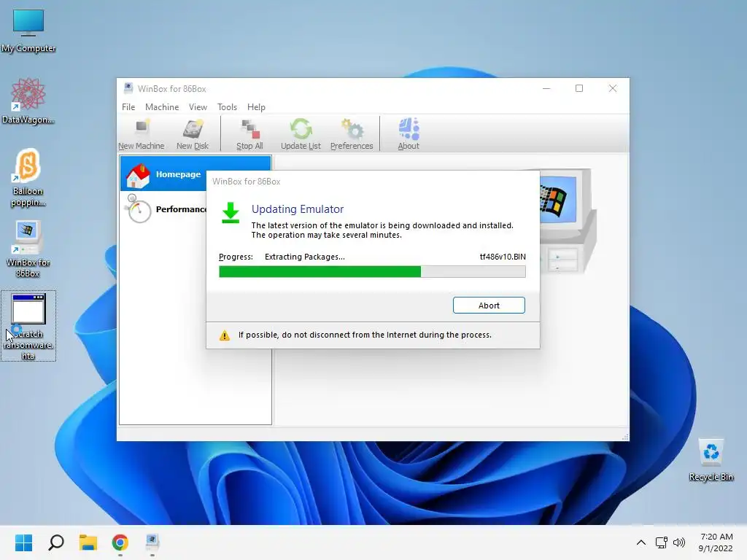Select the Homepage sidebar item
This screenshot has height=560, width=747.
pos(196,174)
